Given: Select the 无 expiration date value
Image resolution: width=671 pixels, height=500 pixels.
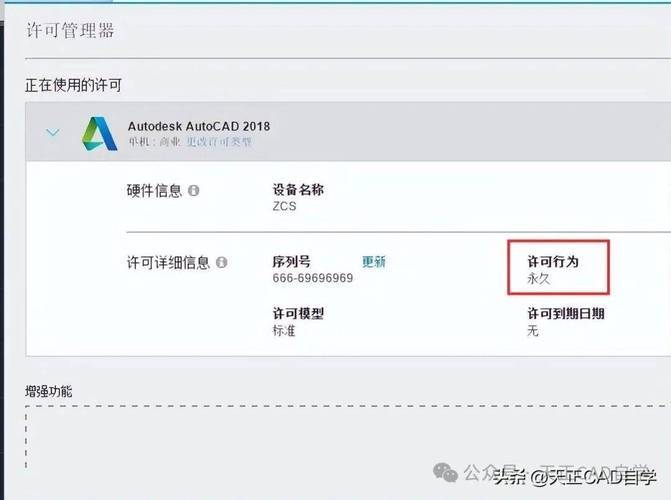Looking at the screenshot, I should point(533,330).
